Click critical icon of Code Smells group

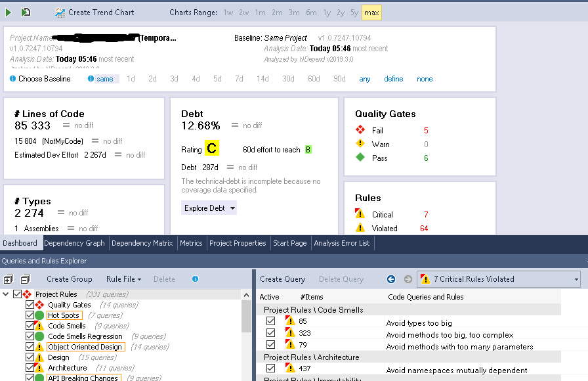(x=39, y=325)
